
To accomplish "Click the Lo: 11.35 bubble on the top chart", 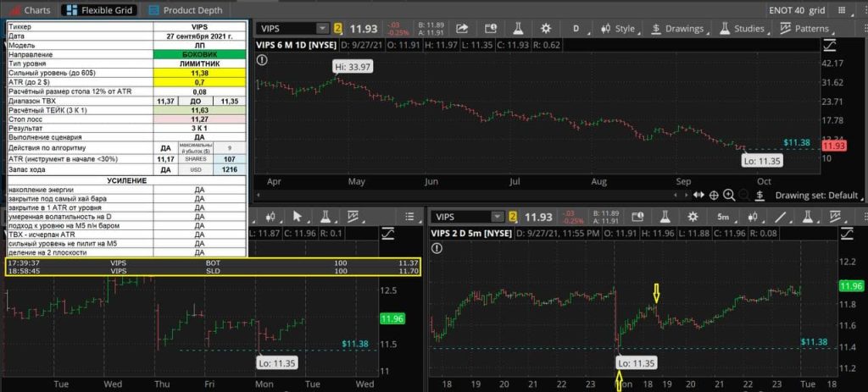I will [x=762, y=161].
